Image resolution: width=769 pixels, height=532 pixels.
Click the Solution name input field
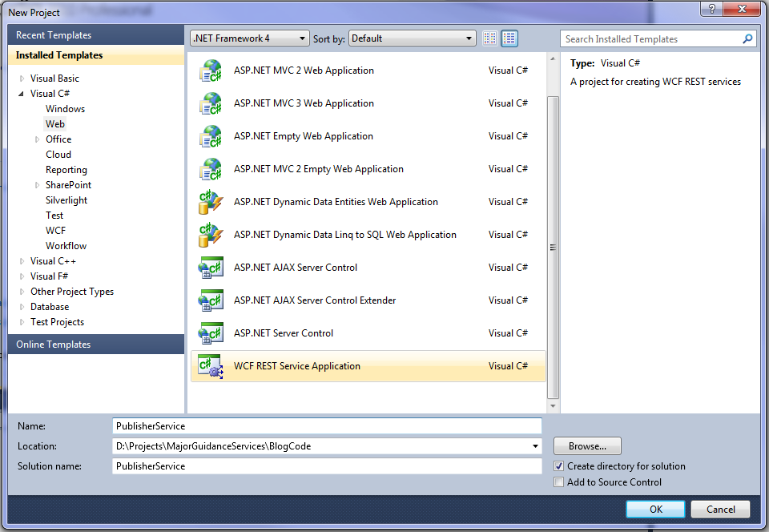point(327,466)
